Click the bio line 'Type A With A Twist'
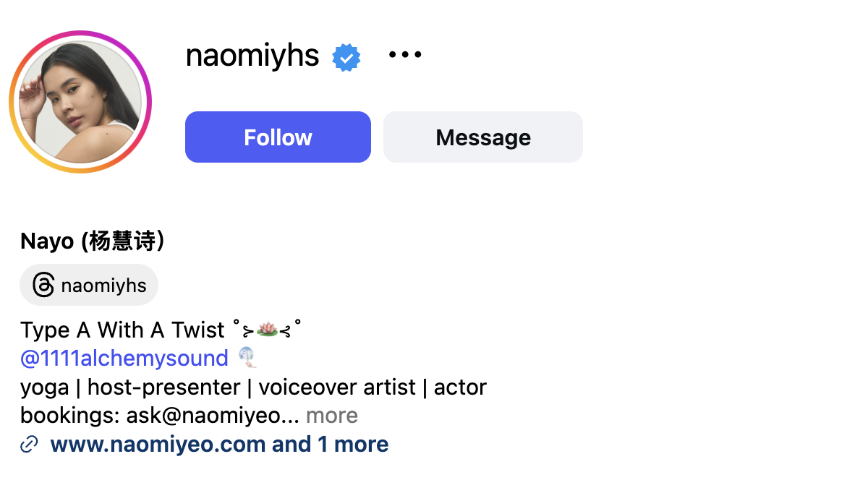868x493 pixels. pos(122,330)
